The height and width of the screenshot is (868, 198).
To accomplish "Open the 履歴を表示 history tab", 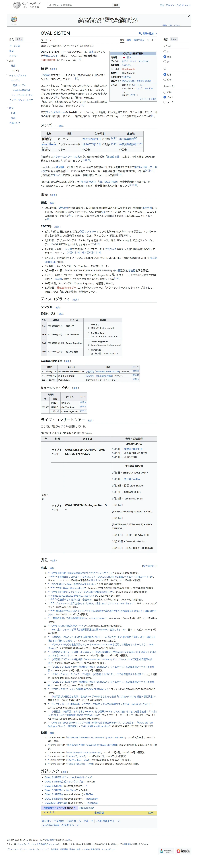I will (139, 40).
